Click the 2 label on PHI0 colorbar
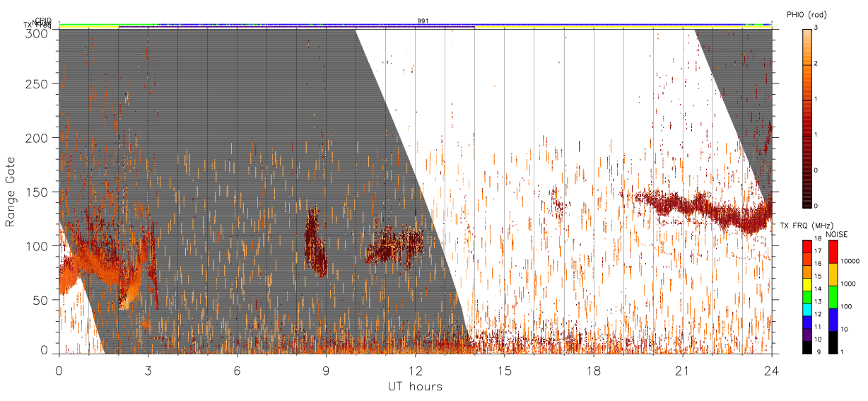 click(816, 64)
